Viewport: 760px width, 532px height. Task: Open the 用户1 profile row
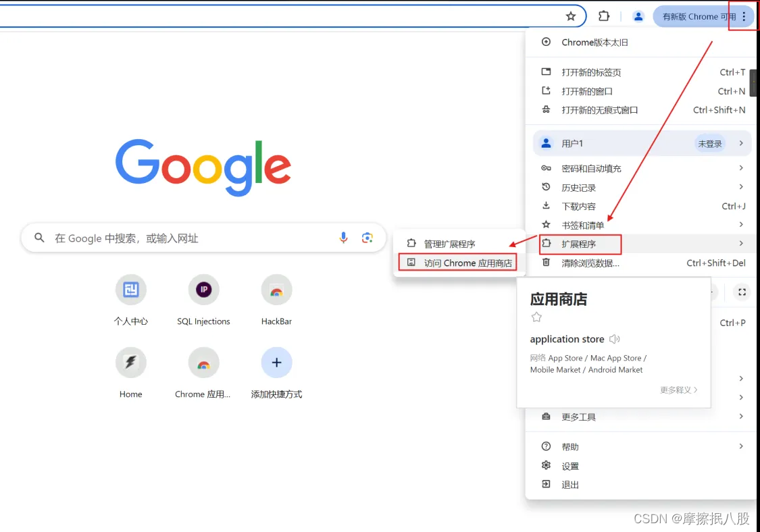[x=641, y=143]
